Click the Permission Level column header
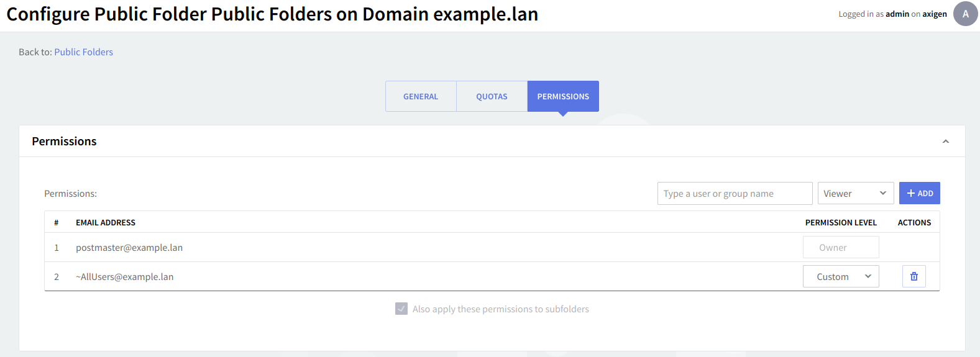 [x=840, y=222]
